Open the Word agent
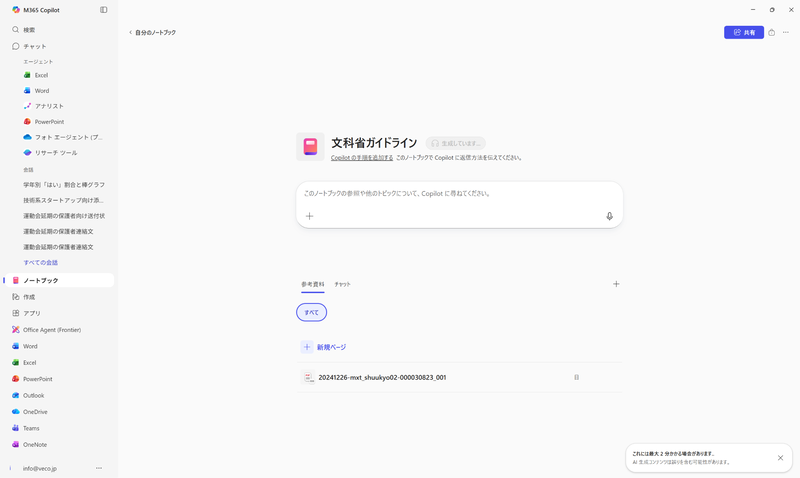This screenshot has height=478, width=800. click(64, 90)
